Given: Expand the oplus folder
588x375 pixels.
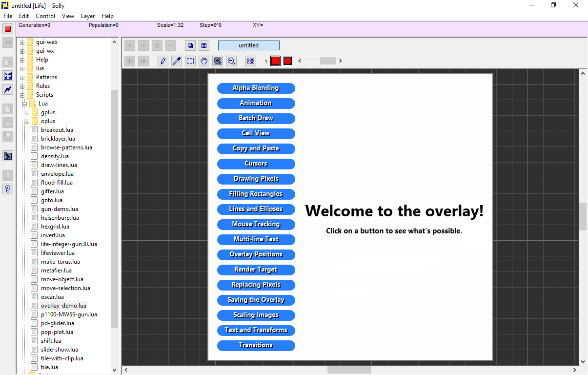Looking at the screenshot, I should pyautogui.click(x=27, y=122).
